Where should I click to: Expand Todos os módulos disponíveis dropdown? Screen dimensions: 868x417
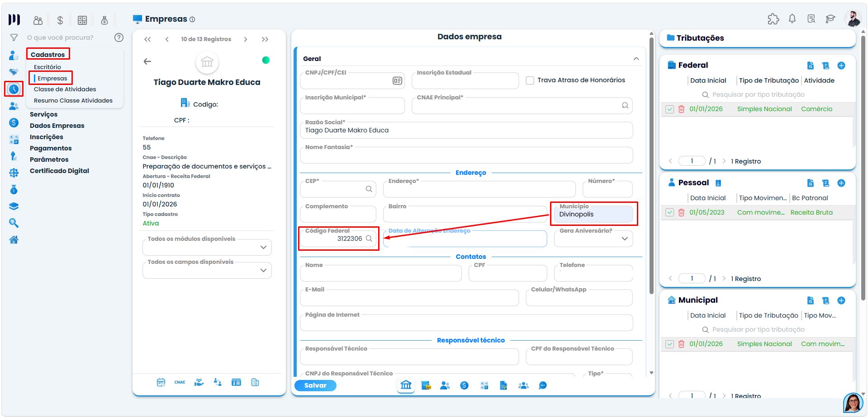pyautogui.click(x=207, y=247)
